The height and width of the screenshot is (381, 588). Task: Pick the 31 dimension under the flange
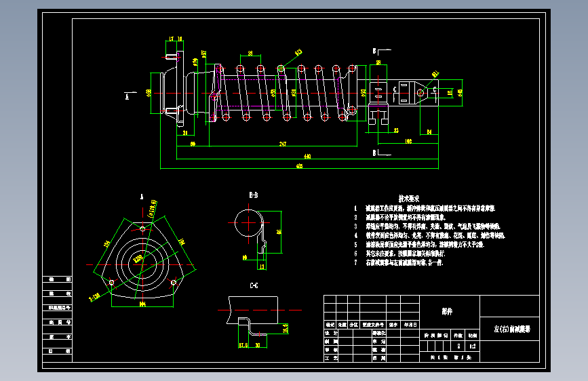tap(185, 133)
